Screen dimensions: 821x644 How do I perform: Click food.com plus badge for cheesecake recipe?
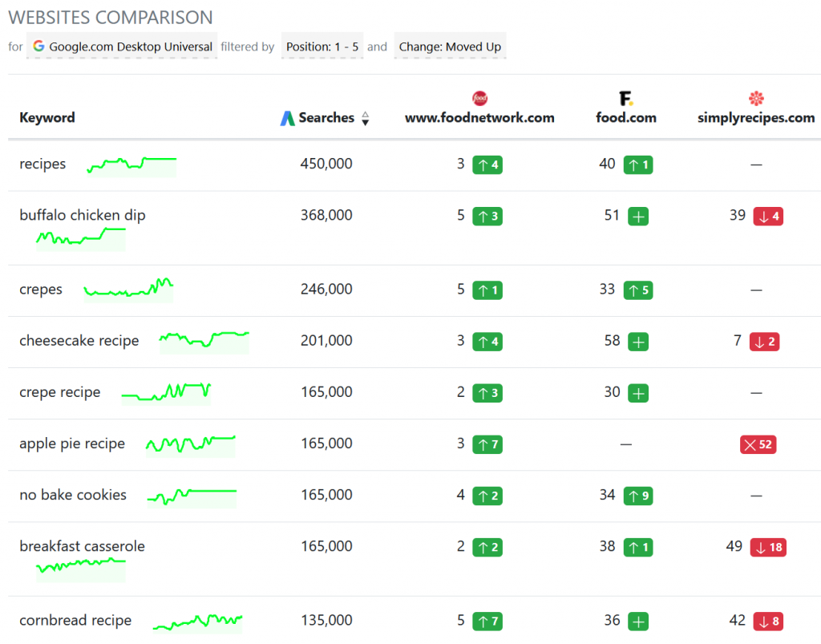click(x=638, y=342)
